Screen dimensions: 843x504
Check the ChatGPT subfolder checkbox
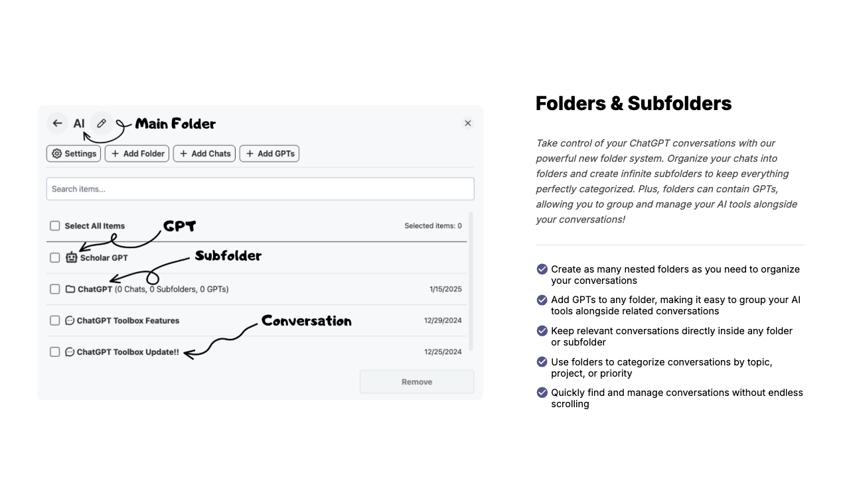[x=54, y=288]
